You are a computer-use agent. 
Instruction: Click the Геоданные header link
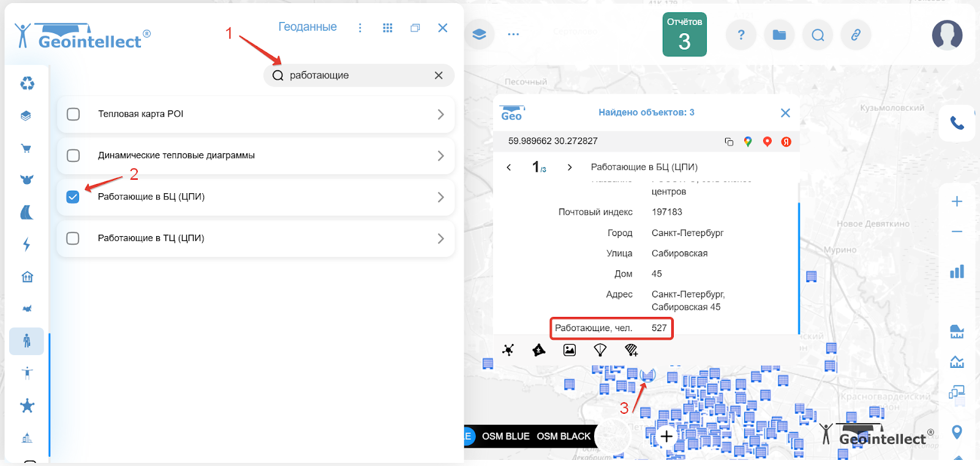tap(307, 27)
